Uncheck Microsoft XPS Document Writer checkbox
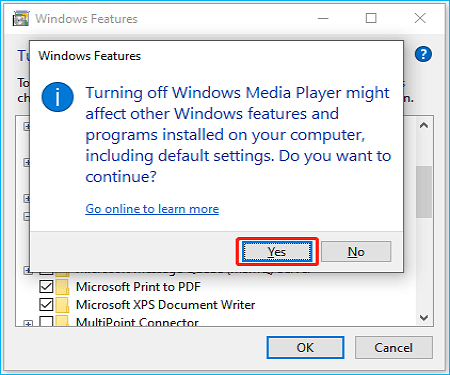 click(x=46, y=305)
